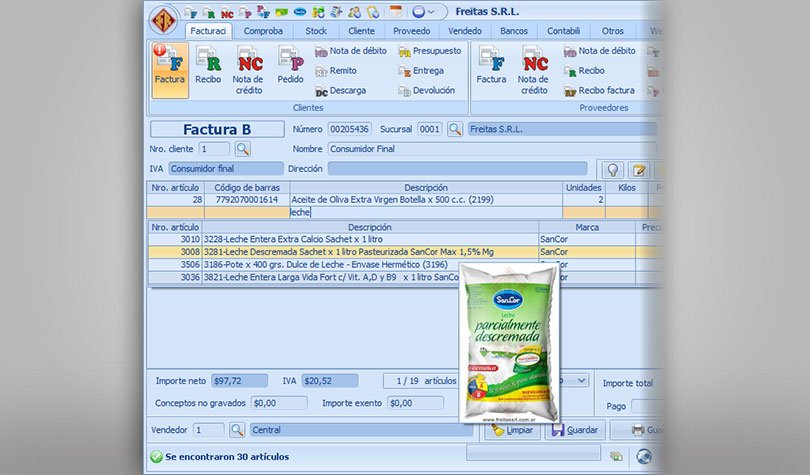Select Nota de crédito in Proveedores group

pos(534,71)
